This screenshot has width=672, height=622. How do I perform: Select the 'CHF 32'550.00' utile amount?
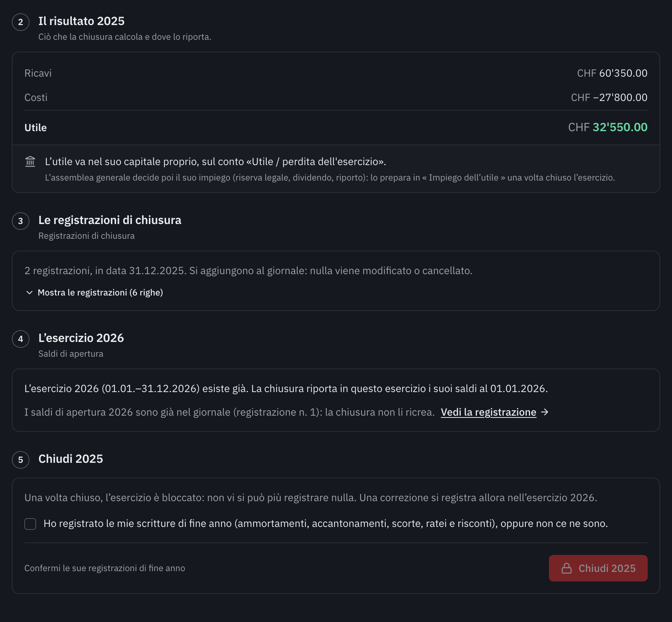(608, 127)
